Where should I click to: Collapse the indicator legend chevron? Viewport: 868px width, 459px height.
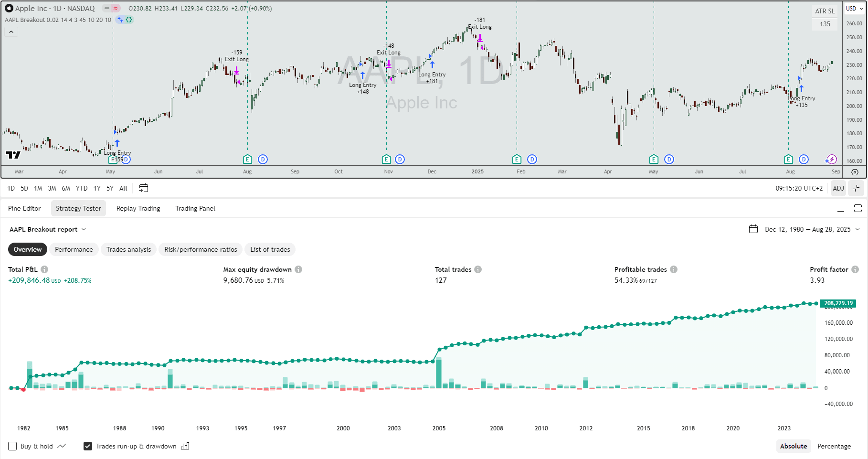pyautogui.click(x=11, y=32)
